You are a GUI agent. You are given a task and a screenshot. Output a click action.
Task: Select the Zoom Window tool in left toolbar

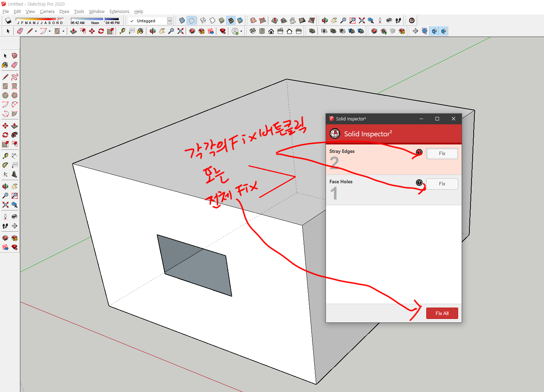point(14,195)
